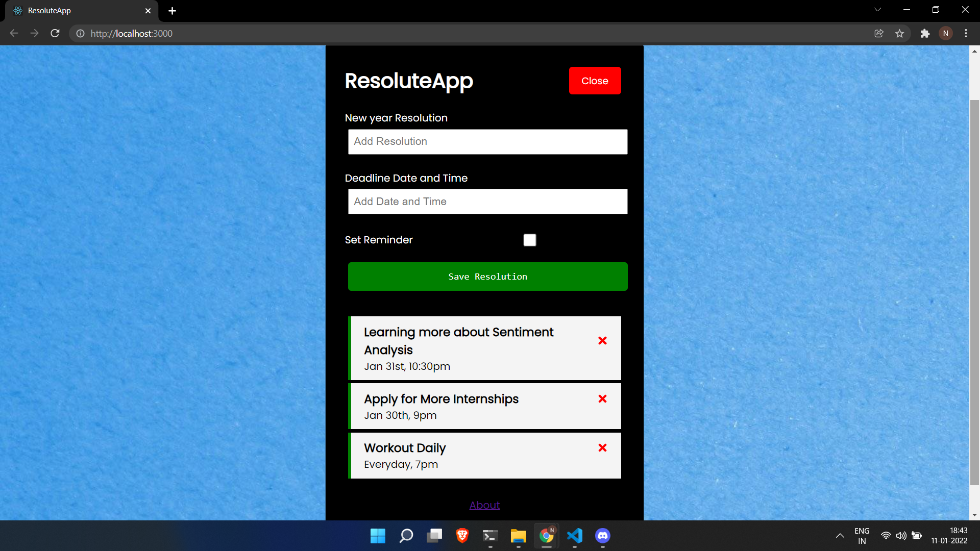Open a new browser tab
The image size is (980, 551).
point(173,11)
